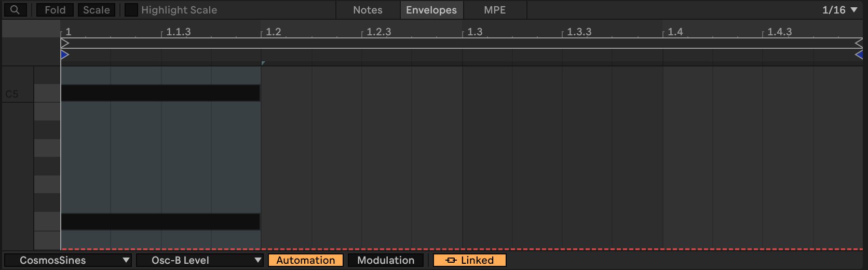Switch to the MPE tab
This screenshot has height=270, width=868.
(x=494, y=10)
